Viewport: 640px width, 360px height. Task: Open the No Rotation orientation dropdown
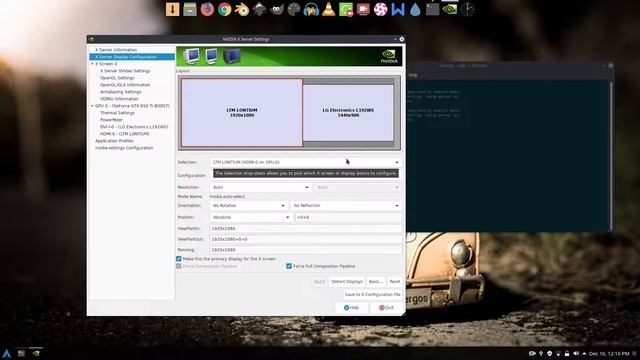(x=249, y=206)
